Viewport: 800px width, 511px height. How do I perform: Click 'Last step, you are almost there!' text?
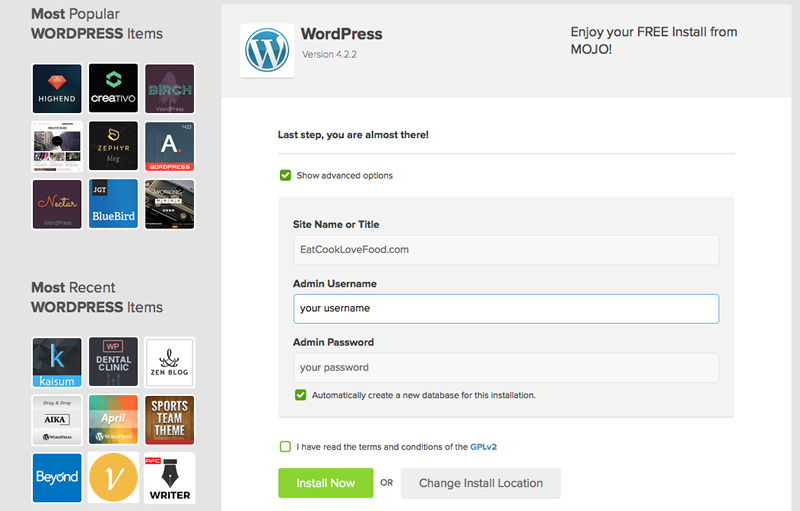(353, 135)
